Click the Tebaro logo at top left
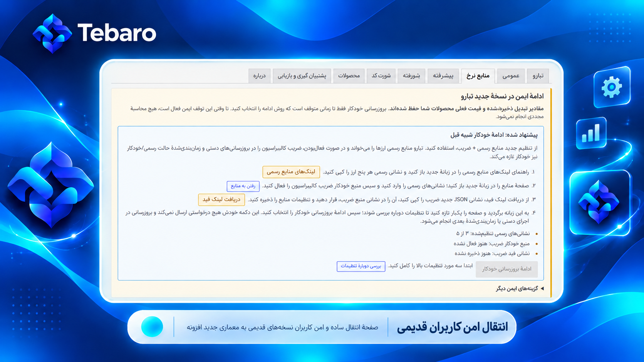 pos(95,33)
